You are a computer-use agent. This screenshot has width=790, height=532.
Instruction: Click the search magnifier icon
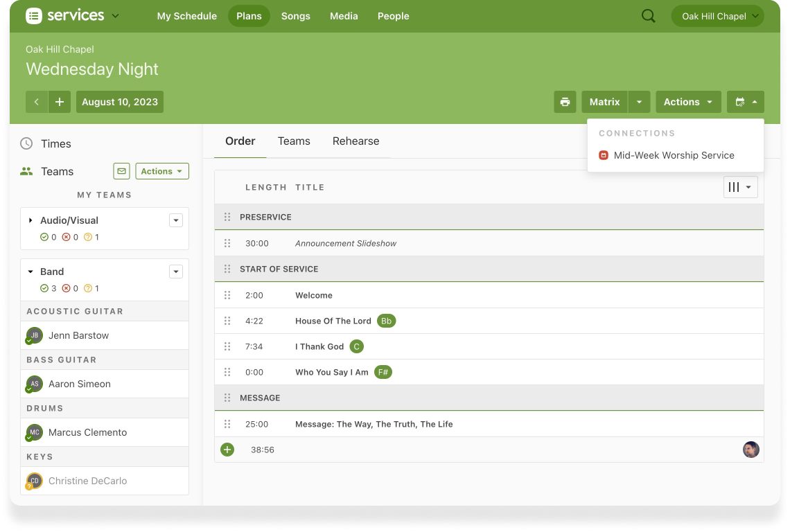[648, 16]
